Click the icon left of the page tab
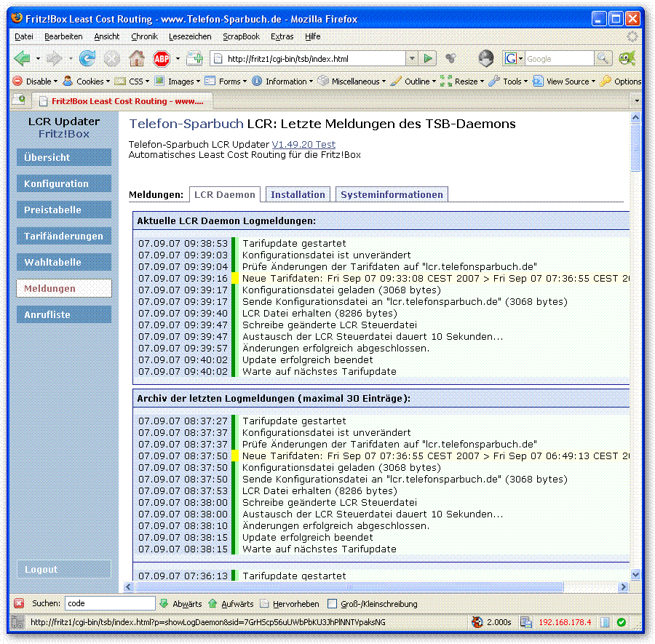Screen dimensions: 655x644 coord(19,100)
